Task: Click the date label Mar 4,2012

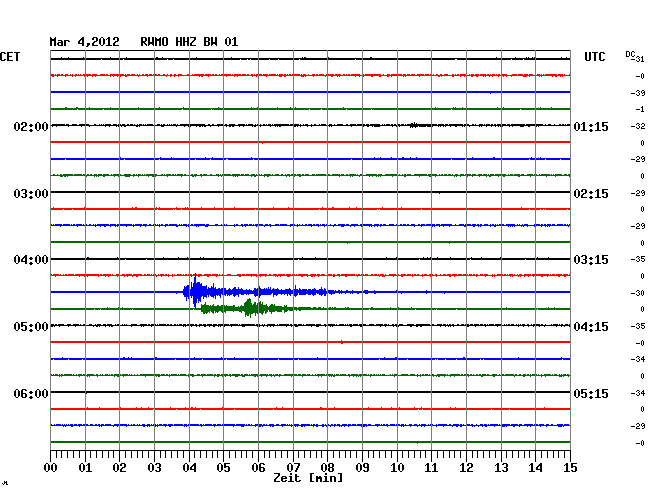Action: tap(85, 42)
